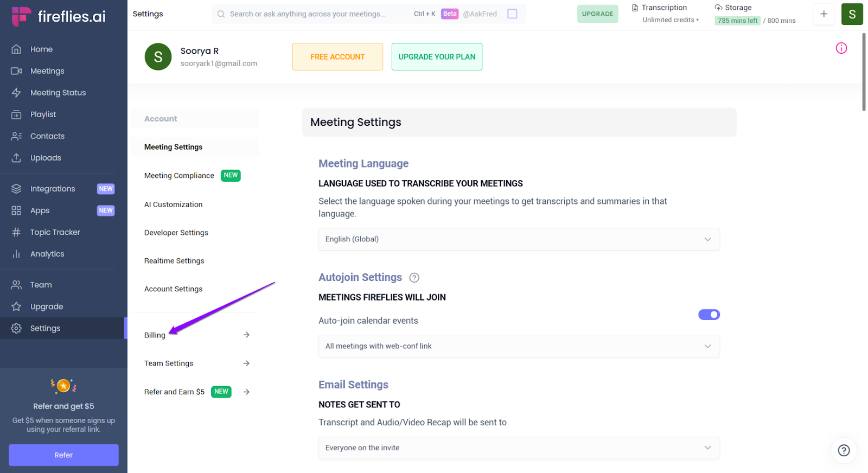Select Developer Settings in settings menu
The height and width of the screenshot is (473, 868).
176,233
